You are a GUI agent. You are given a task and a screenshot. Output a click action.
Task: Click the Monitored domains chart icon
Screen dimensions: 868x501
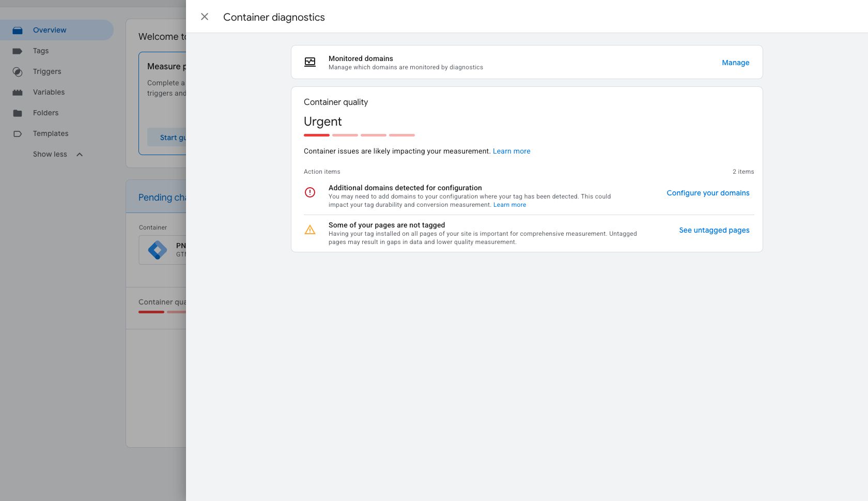(310, 62)
